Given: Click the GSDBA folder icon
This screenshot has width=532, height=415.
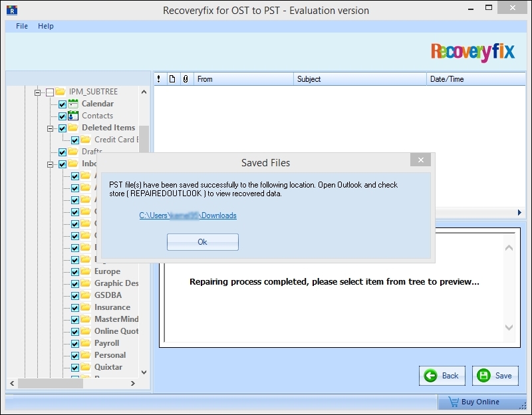Looking at the screenshot, I should click(x=86, y=295).
